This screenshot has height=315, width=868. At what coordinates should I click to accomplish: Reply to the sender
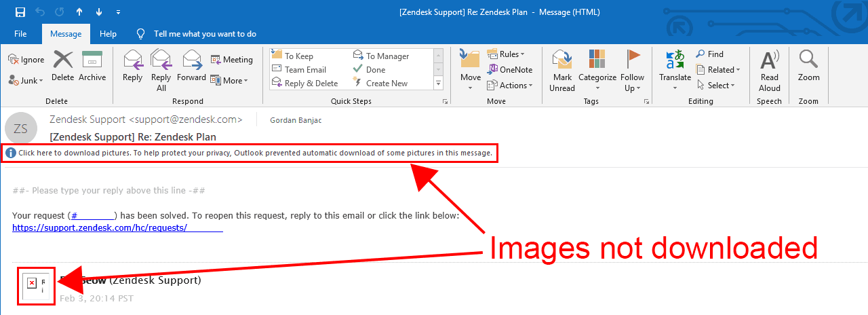click(x=133, y=67)
